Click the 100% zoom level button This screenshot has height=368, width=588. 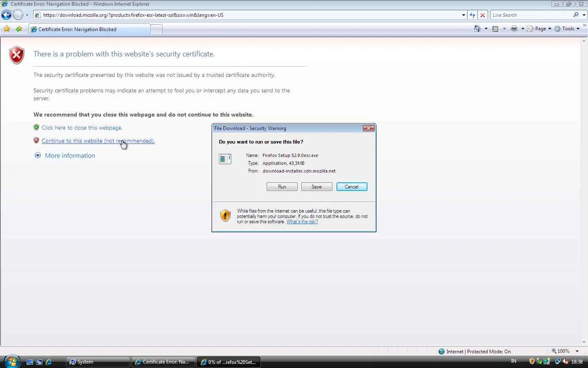[561, 351]
